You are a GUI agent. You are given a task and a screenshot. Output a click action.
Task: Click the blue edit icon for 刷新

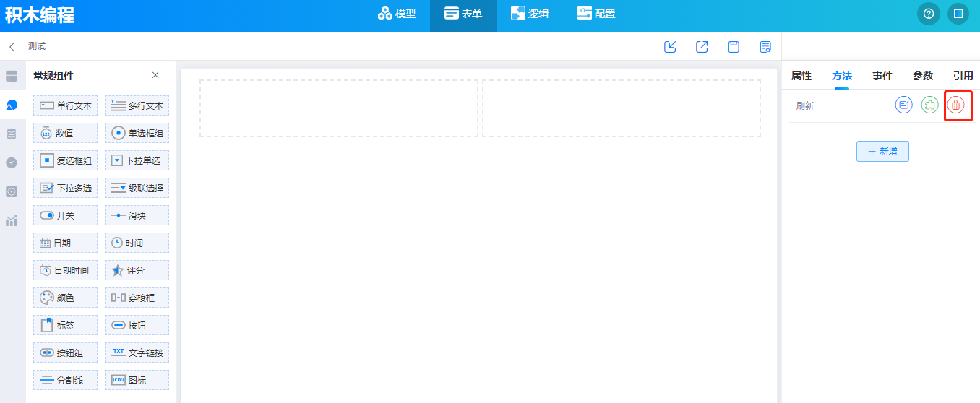coord(903,105)
